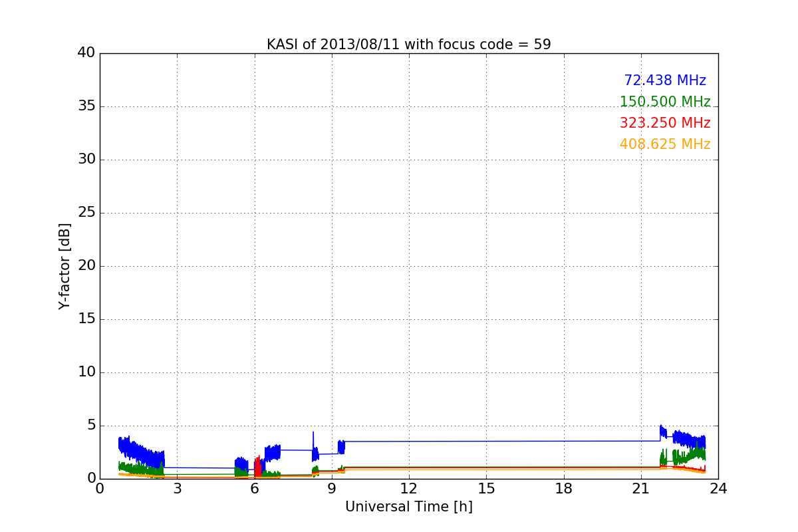Click the red data burst near 6 hours

tap(258, 467)
